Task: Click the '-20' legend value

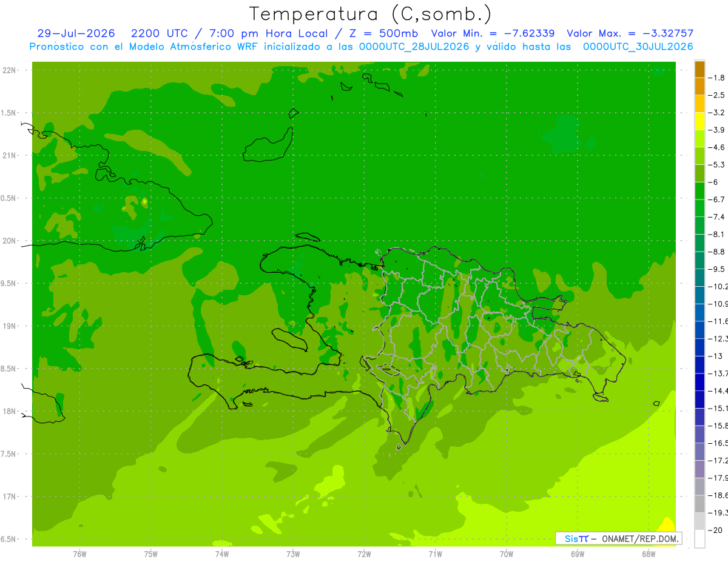Action: click(x=715, y=530)
